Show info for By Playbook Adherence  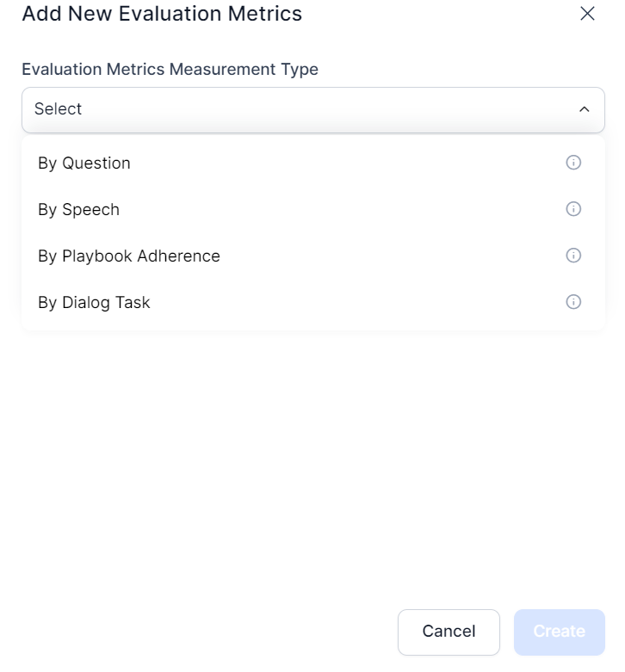pyautogui.click(x=573, y=256)
